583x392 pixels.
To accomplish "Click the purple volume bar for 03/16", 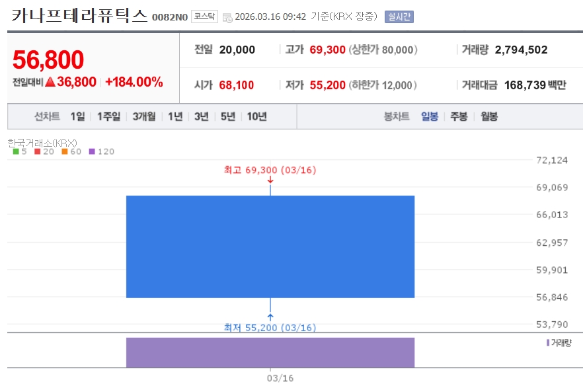I will (x=270, y=352).
